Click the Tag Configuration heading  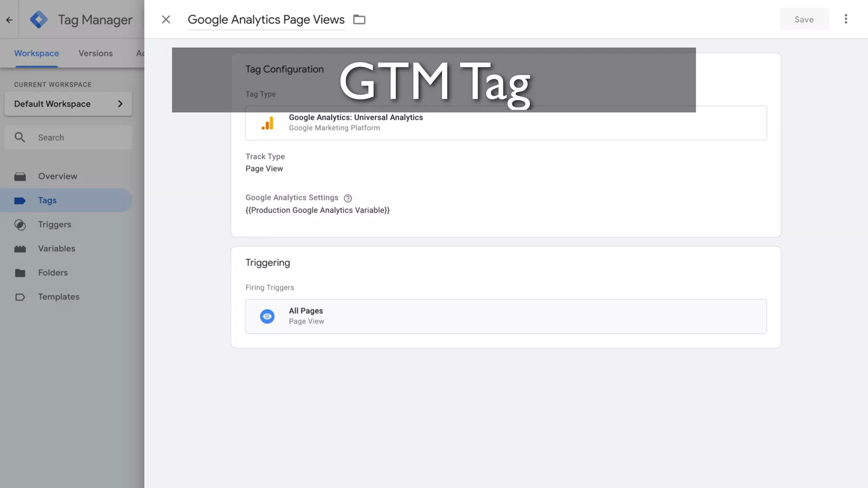(x=284, y=69)
